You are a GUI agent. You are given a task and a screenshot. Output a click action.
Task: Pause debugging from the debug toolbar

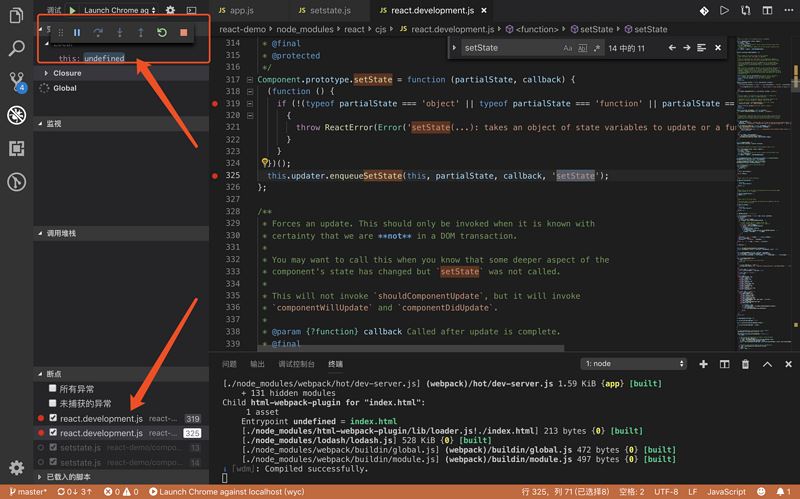tap(77, 33)
